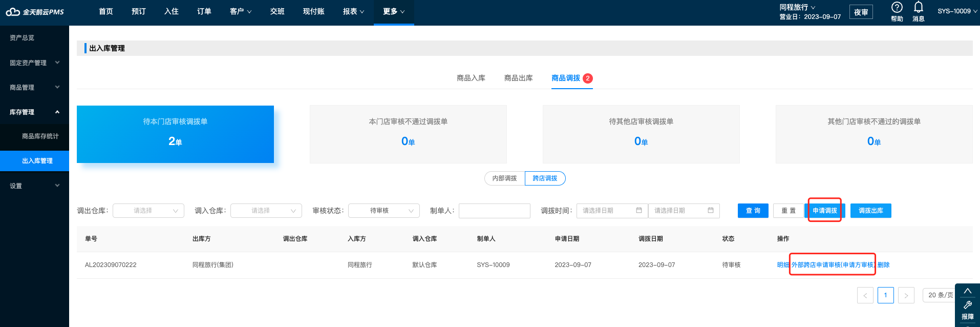Select 内部调拨 toggle option

tap(505, 178)
